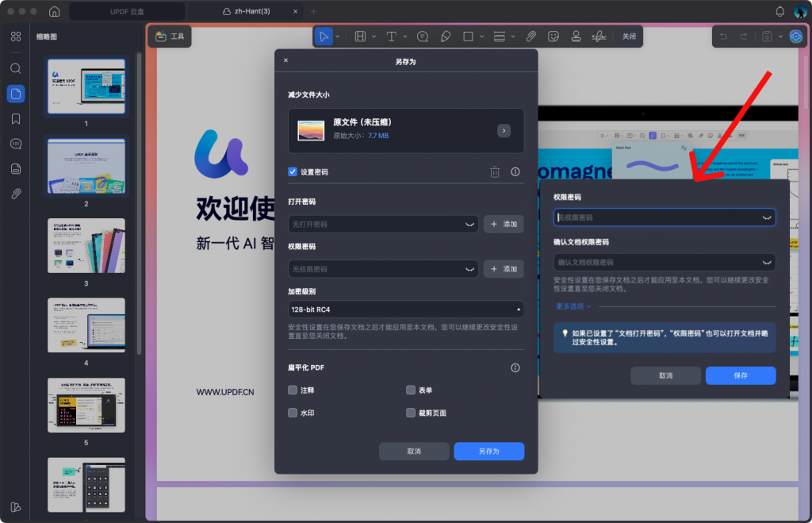812x523 pixels.
Task: Click the trash icon beside 设置密码
Action: (x=495, y=171)
